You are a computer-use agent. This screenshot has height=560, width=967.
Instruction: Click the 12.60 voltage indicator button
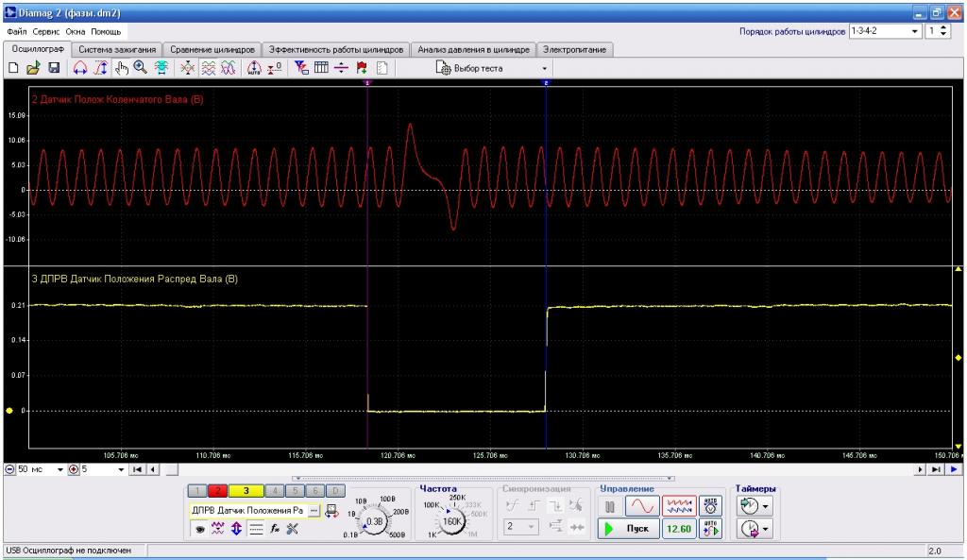pyautogui.click(x=679, y=529)
